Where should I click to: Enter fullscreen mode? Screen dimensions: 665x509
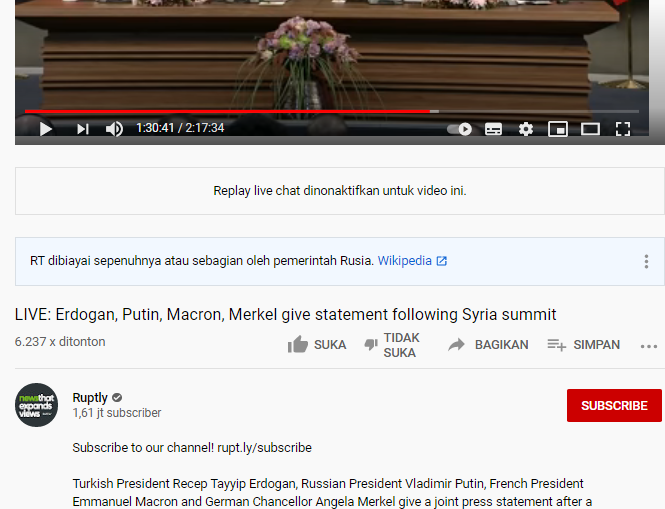coord(623,129)
